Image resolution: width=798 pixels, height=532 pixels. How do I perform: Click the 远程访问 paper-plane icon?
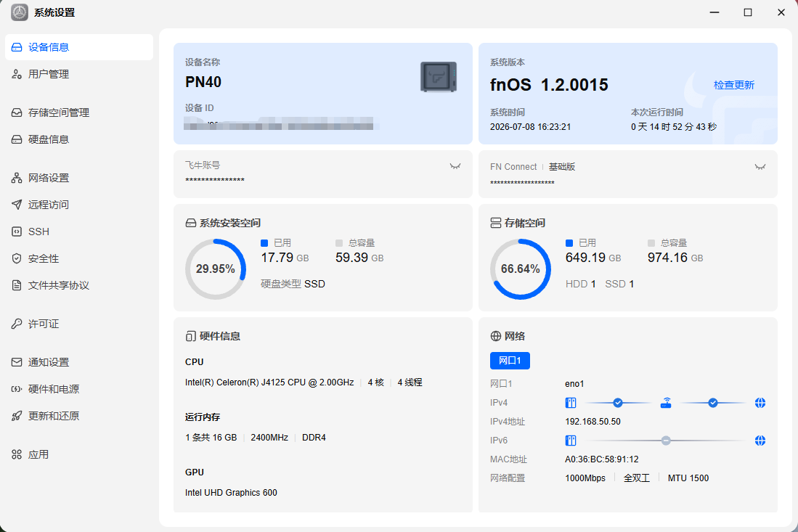point(17,205)
